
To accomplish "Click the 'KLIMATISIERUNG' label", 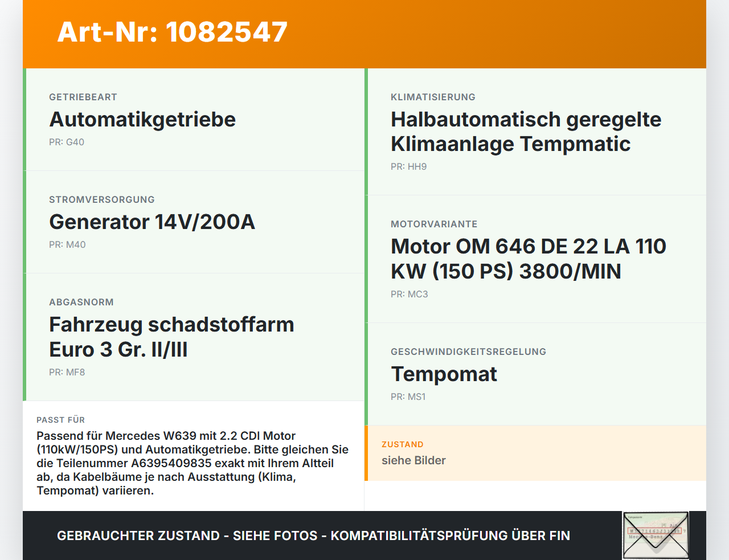I will 433,97.
